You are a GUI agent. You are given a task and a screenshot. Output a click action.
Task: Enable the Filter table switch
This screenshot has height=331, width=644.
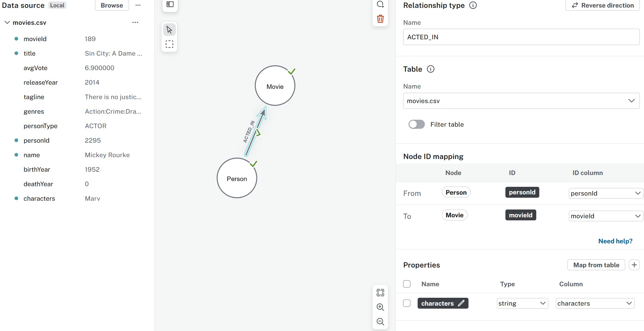pos(417,125)
